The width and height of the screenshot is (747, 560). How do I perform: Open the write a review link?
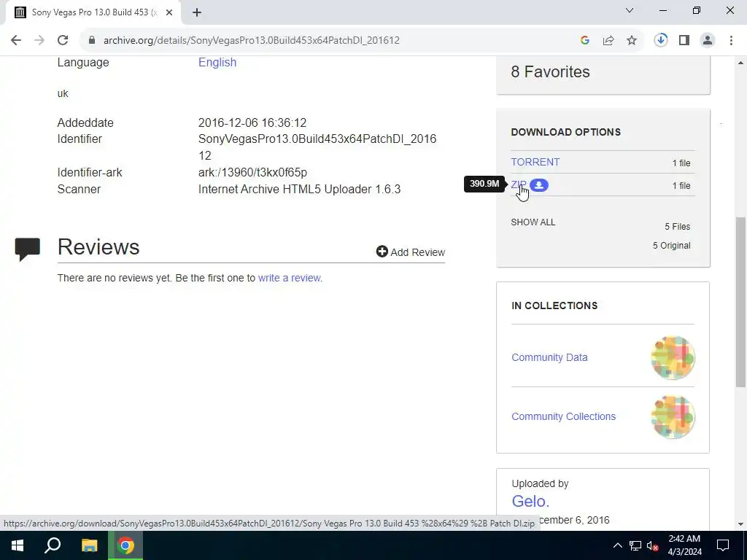coord(290,278)
